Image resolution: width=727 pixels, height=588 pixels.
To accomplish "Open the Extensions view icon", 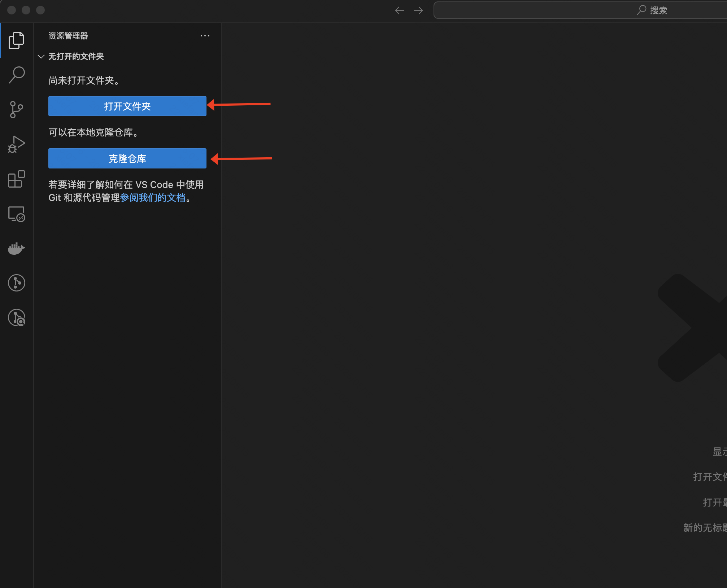I will [x=16, y=179].
